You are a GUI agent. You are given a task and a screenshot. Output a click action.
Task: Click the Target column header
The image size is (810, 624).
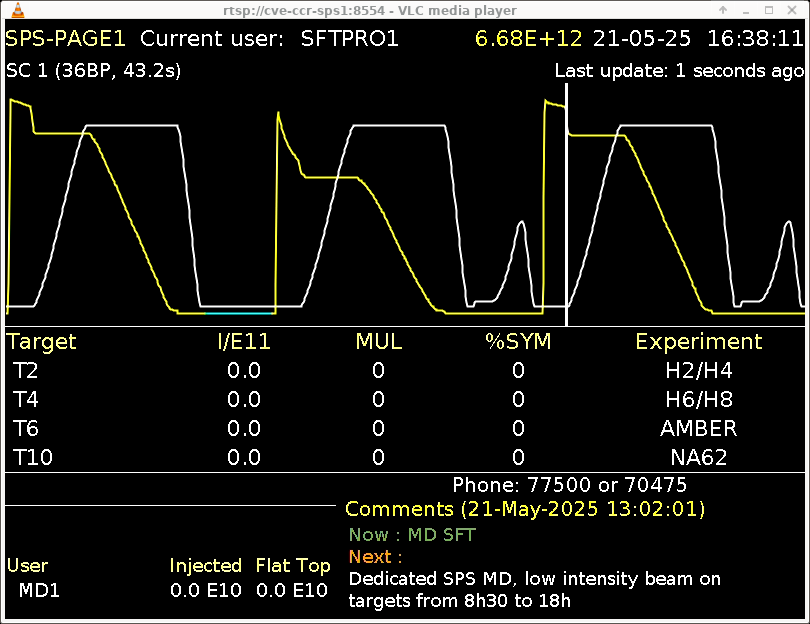click(42, 342)
